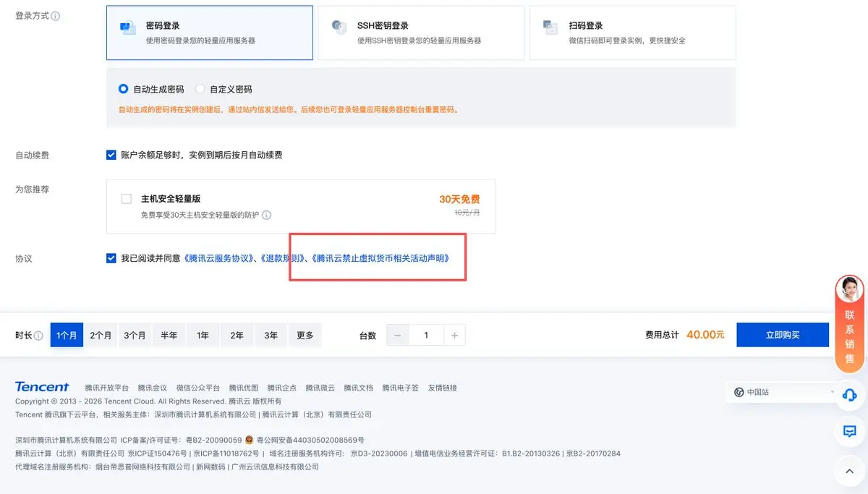
Task: Open the 《腾讯云禁止虚拟货币相关活动声明》 link
Action: click(380, 258)
